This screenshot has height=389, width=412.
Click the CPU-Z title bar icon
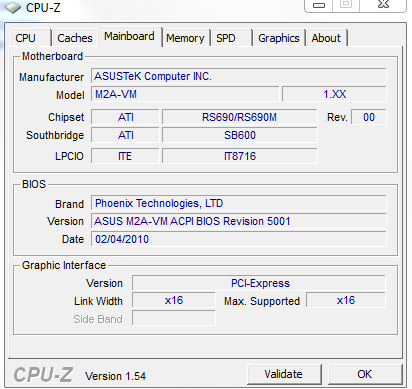13,8
